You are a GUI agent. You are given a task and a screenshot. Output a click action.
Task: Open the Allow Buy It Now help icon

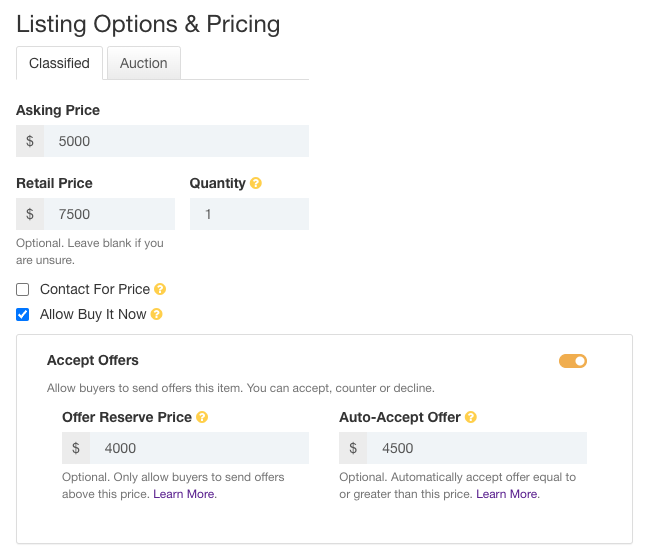157,314
